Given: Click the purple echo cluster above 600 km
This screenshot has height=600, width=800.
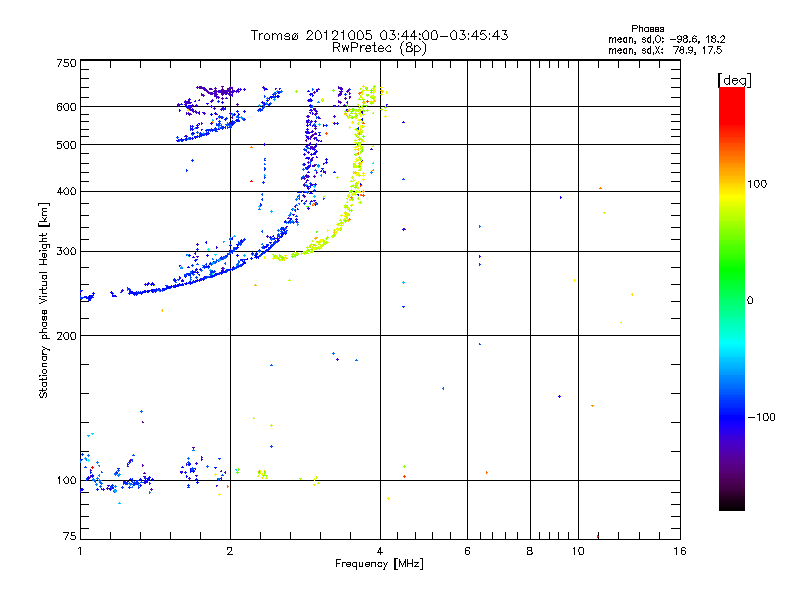Looking at the screenshot, I should click(220, 92).
